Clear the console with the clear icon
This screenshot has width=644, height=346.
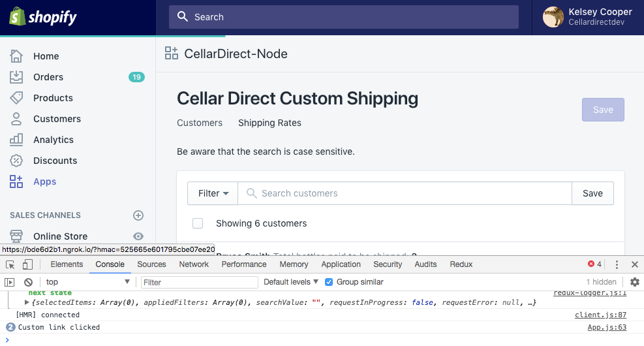(x=28, y=282)
